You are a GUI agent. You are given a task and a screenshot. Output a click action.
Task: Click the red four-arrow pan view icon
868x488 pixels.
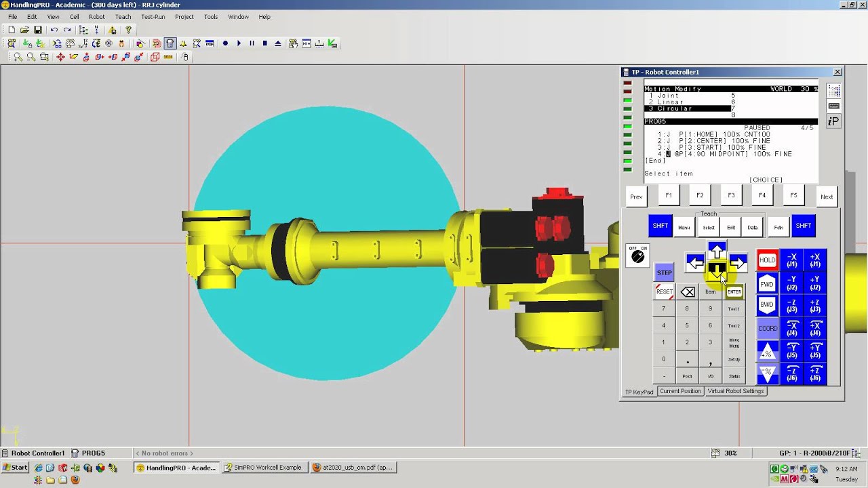coord(60,57)
